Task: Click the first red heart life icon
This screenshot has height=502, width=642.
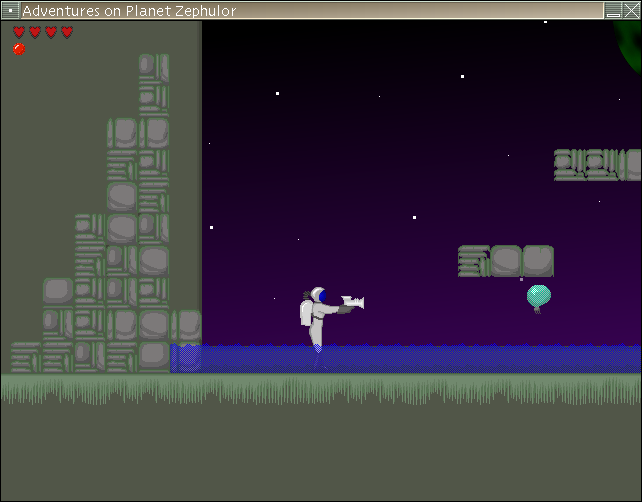Action: [x=19, y=32]
